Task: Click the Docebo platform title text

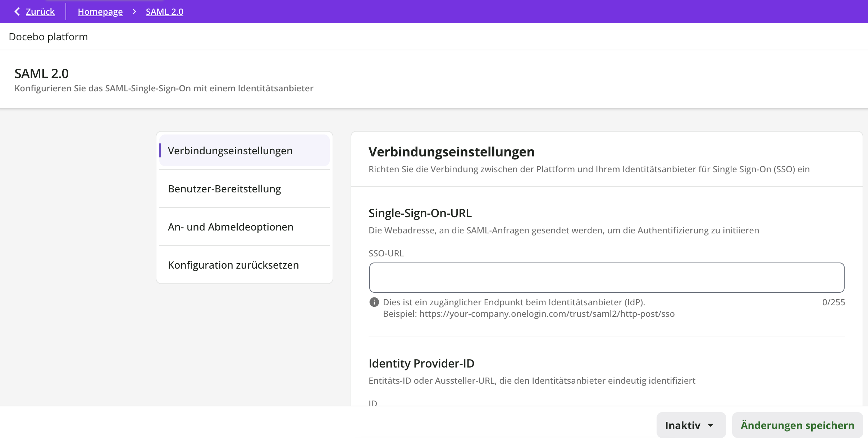Action: tap(48, 37)
